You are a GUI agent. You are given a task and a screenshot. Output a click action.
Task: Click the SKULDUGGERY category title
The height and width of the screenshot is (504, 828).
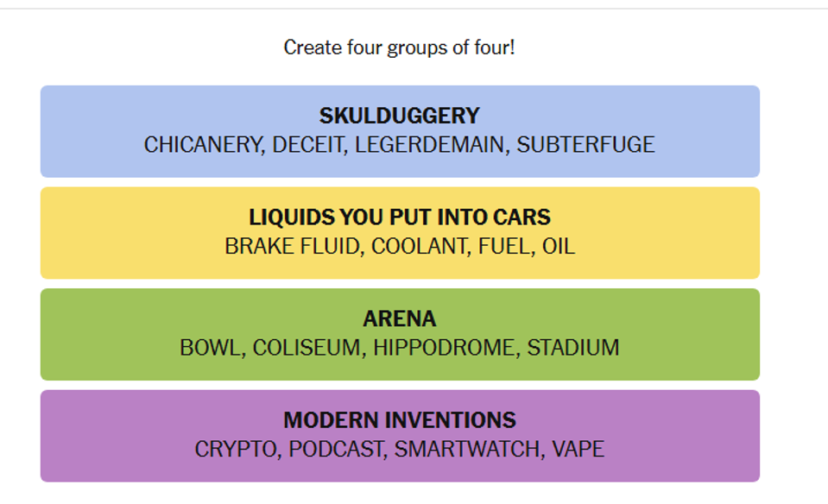click(x=399, y=116)
